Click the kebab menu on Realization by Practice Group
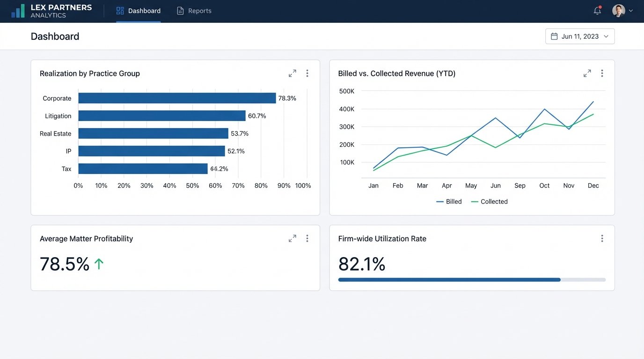 (307, 73)
